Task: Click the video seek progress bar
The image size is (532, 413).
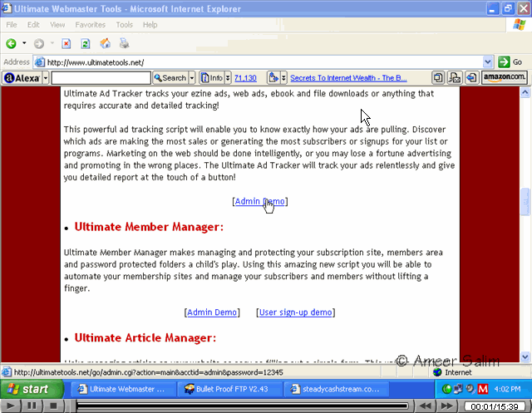Action: pos(242,406)
